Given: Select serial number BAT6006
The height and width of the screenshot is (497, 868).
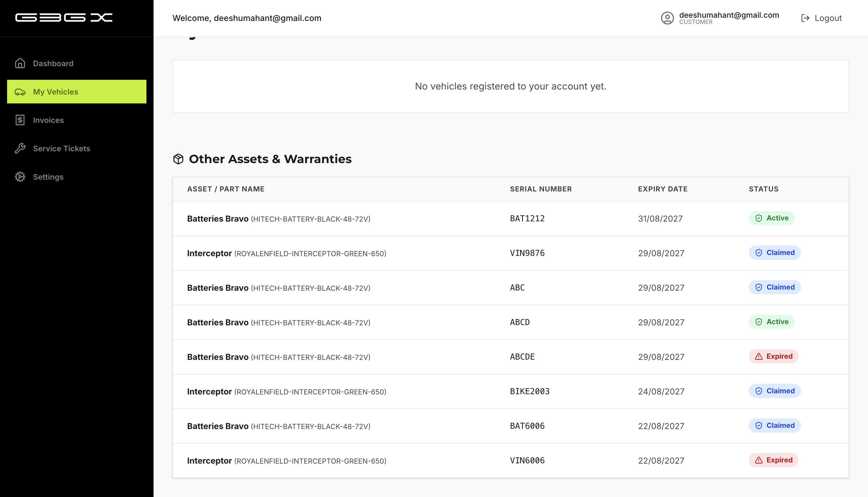Looking at the screenshot, I should tap(527, 426).
